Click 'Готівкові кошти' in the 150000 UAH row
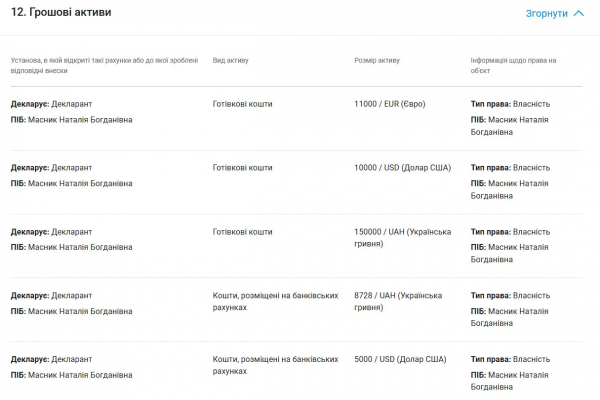Viewport: 600px width, 400px height. (242, 232)
